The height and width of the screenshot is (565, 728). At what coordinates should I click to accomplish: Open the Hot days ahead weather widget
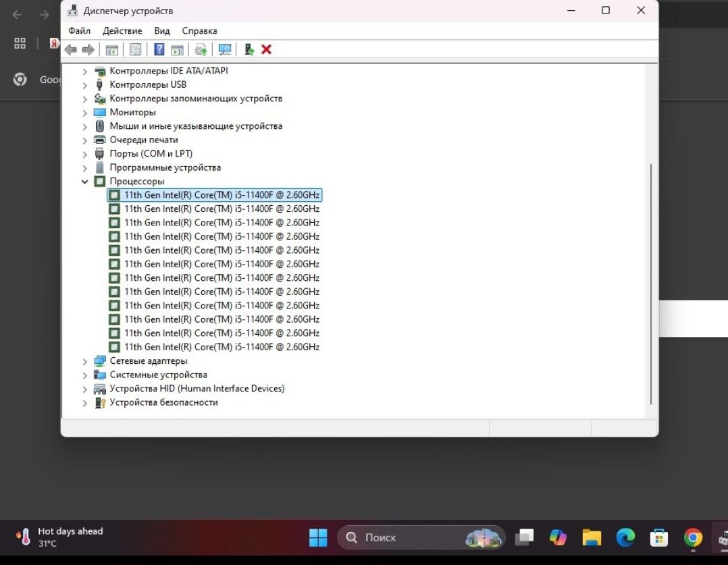point(59,537)
